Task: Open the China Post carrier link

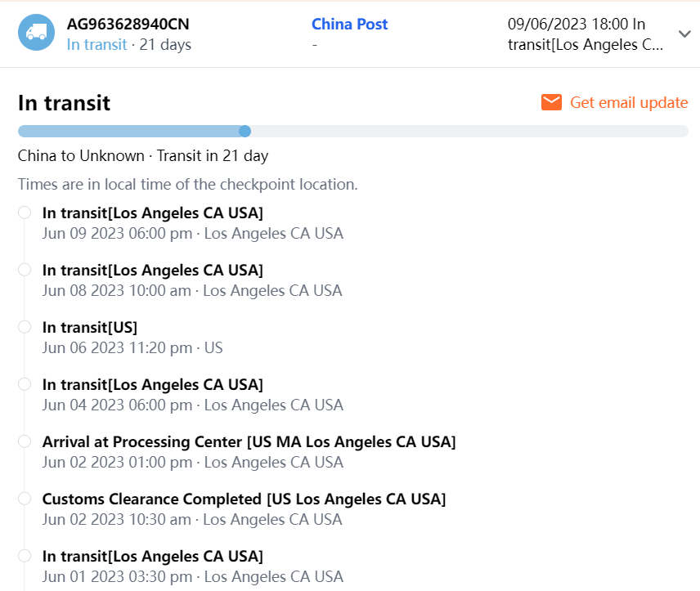Action: click(x=349, y=25)
